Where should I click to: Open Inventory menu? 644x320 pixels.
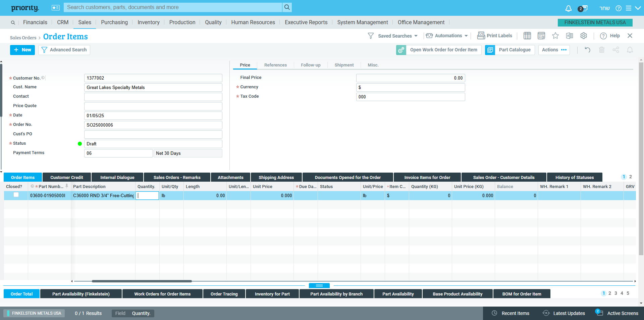149,22
